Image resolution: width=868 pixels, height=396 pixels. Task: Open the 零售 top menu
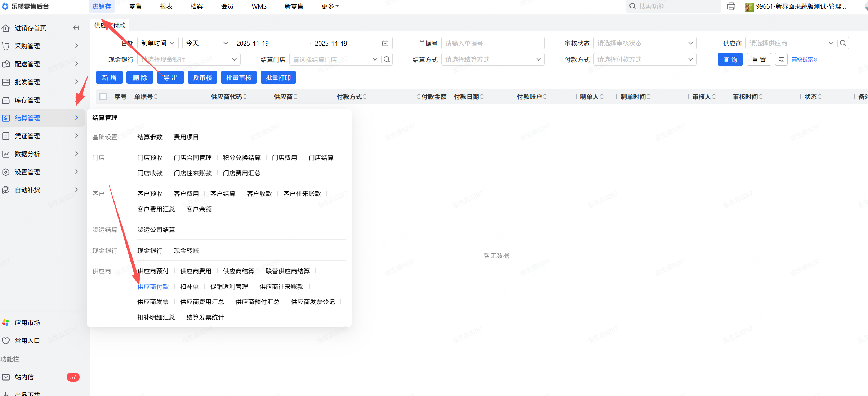coord(135,6)
